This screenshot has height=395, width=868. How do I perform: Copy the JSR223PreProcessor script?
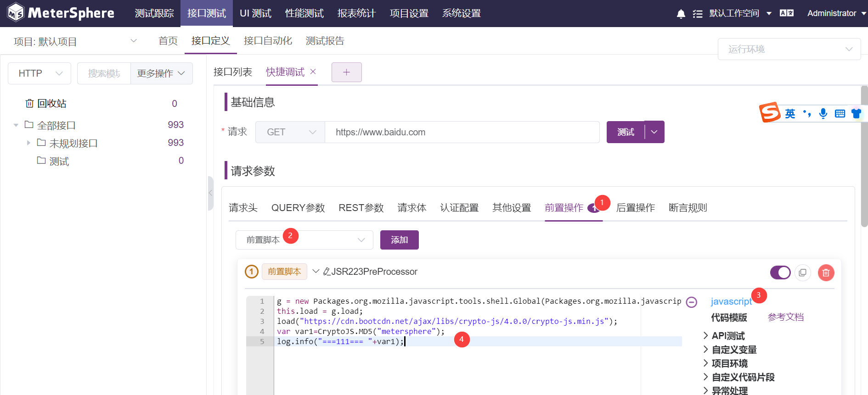pyautogui.click(x=803, y=273)
